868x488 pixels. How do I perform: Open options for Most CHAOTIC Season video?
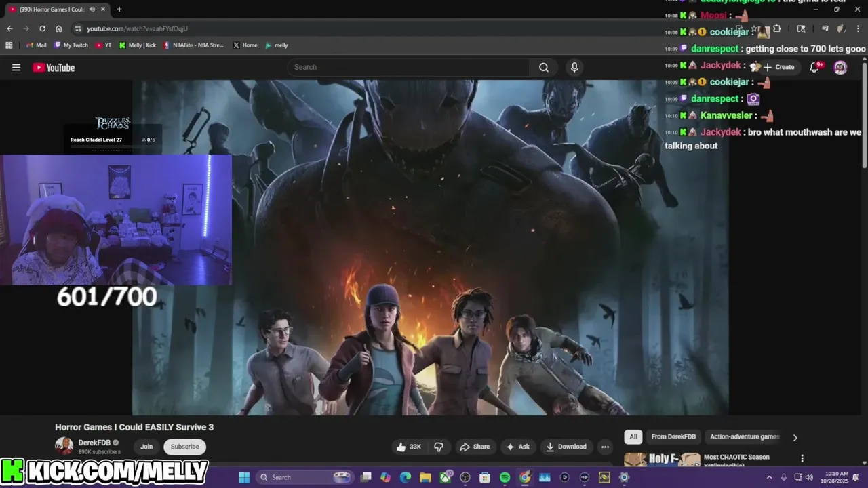point(802,458)
